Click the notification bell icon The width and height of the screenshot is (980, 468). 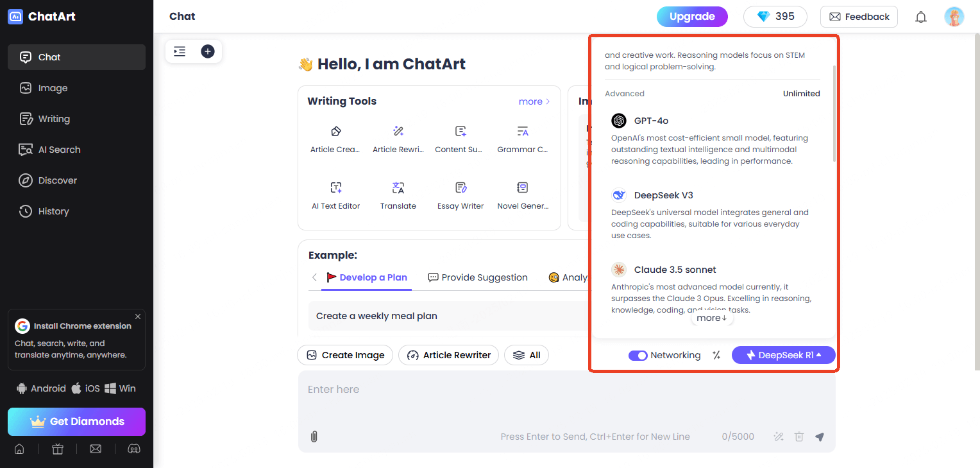[x=921, y=17]
